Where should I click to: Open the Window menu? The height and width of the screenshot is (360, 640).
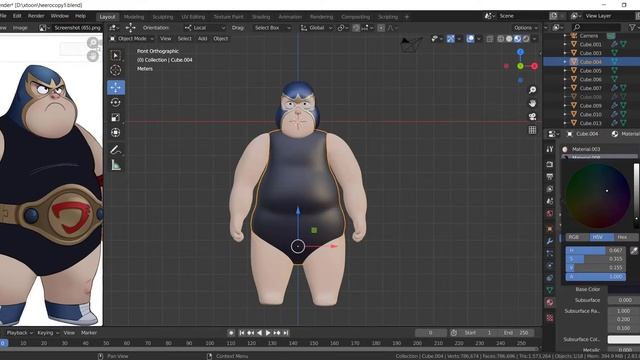click(x=60, y=16)
